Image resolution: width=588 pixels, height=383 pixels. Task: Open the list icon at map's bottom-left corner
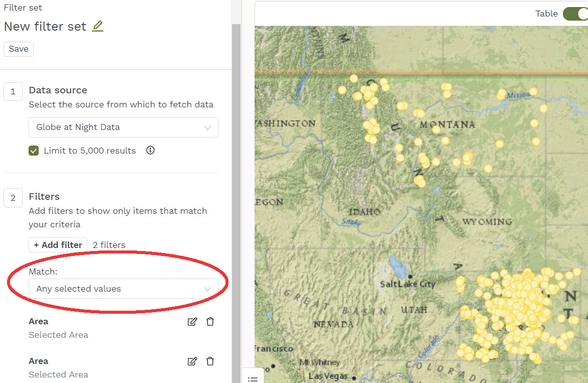(x=253, y=378)
